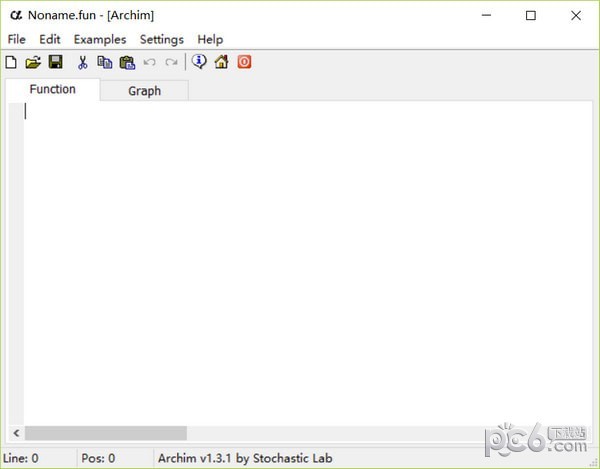This screenshot has width=600, height=469.
Task: Click the red exit icon in the toolbar
Action: (x=244, y=62)
